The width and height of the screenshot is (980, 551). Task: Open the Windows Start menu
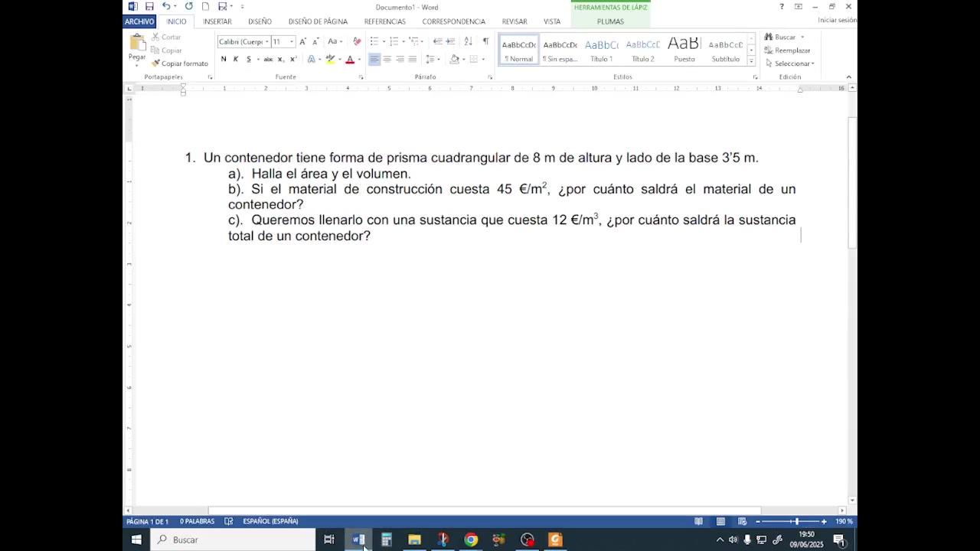coord(136,540)
